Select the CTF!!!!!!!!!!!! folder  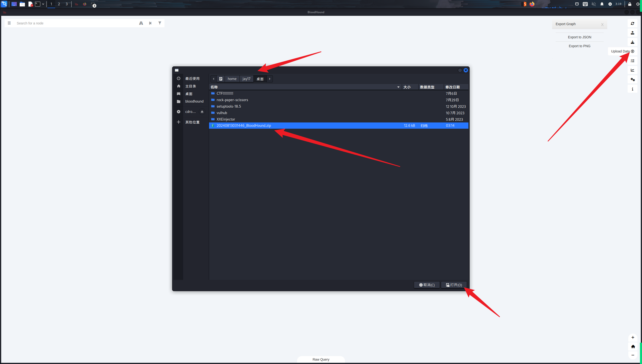click(339, 93)
